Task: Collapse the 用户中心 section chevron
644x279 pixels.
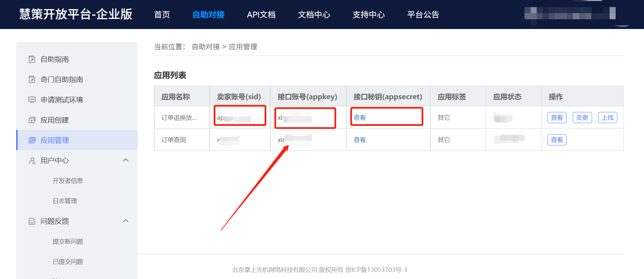Action: click(x=126, y=160)
